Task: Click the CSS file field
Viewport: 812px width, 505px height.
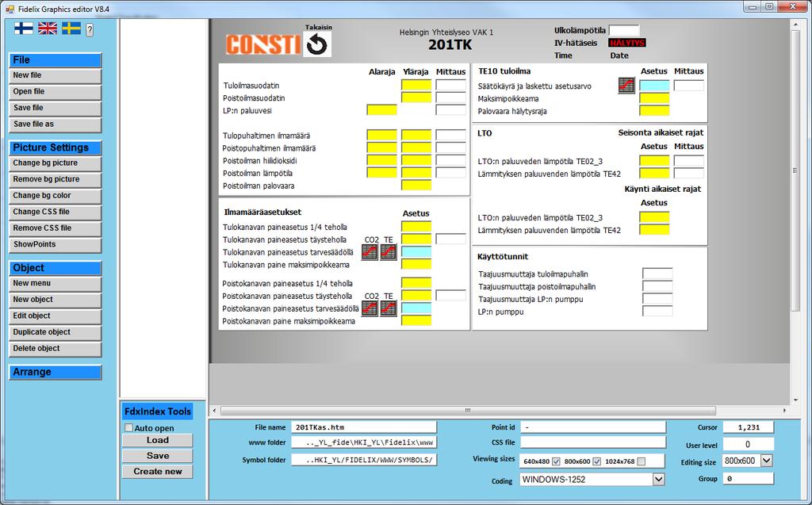Action: coord(593,442)
